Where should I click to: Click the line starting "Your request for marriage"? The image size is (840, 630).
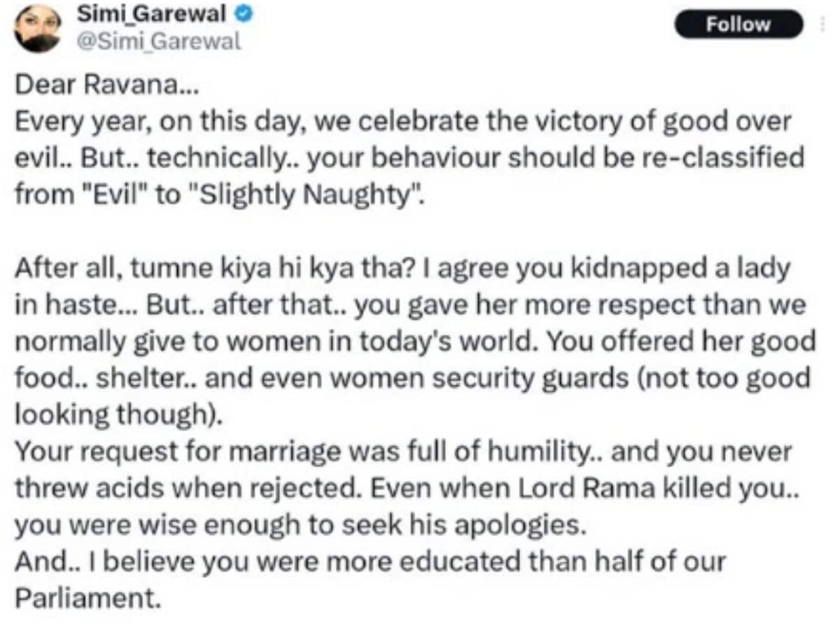coord(402,452)
